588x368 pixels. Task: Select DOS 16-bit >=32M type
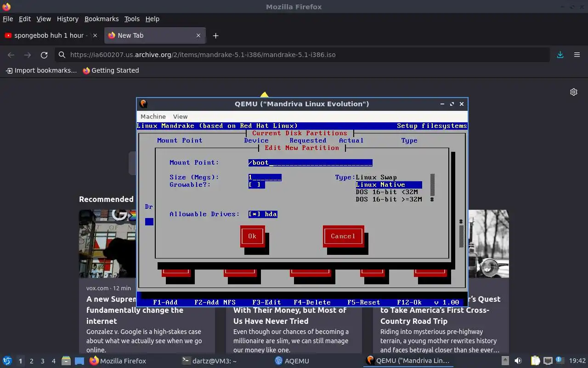[x=389, y=199]
